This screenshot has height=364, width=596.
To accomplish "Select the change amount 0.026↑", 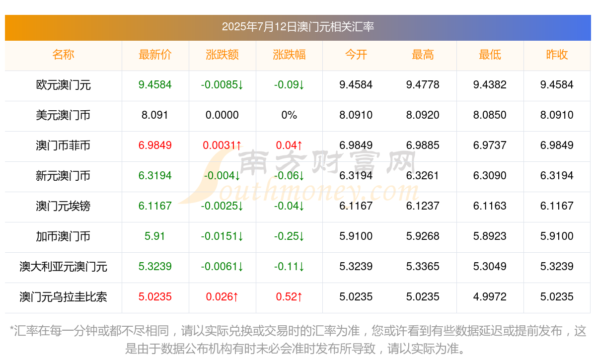I will point(222,297).
